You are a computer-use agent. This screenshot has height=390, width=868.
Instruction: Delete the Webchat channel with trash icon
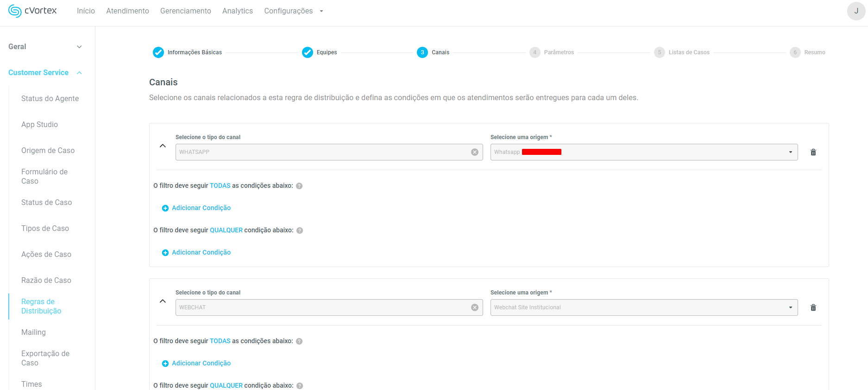813,307
